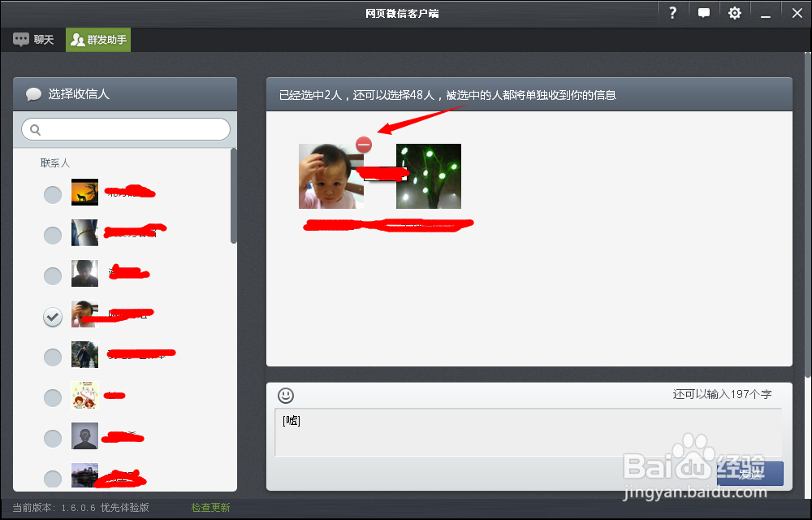Open the 检查更新 update link
Viewport: 812px width, 520px height.
click(x=209, y=506)
